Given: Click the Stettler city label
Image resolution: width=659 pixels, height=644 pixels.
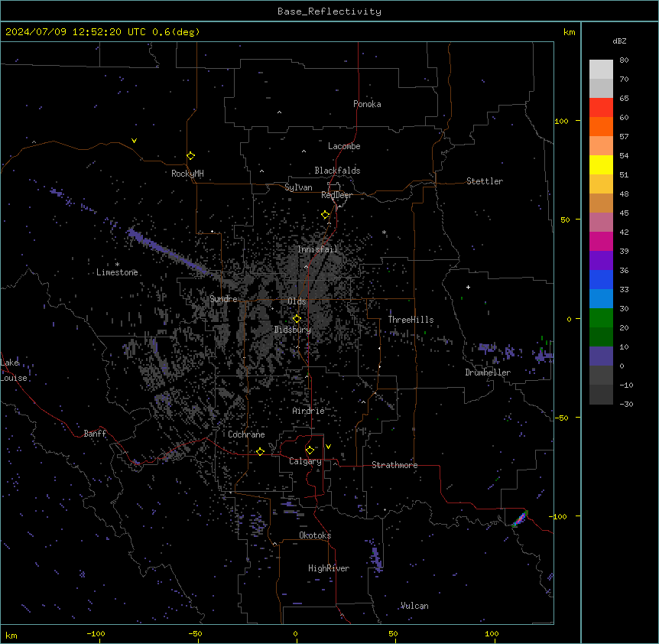Looking at the screenshot, I should coord(484,181).
